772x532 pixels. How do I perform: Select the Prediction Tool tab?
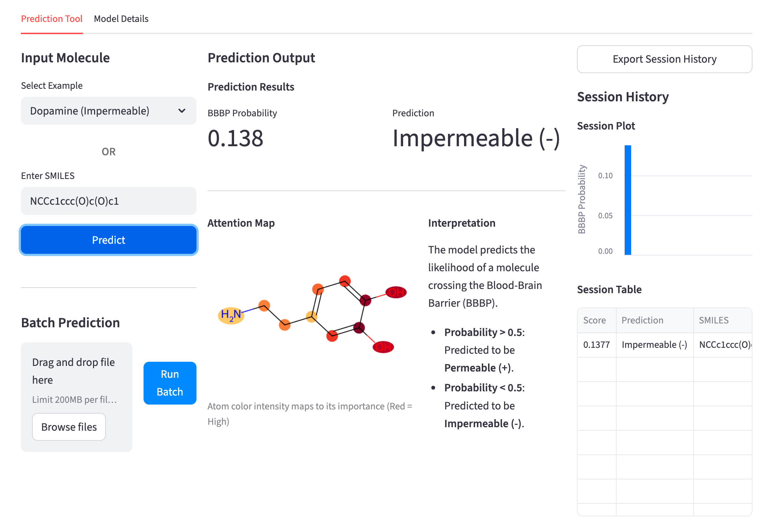(x=52, y=19)
